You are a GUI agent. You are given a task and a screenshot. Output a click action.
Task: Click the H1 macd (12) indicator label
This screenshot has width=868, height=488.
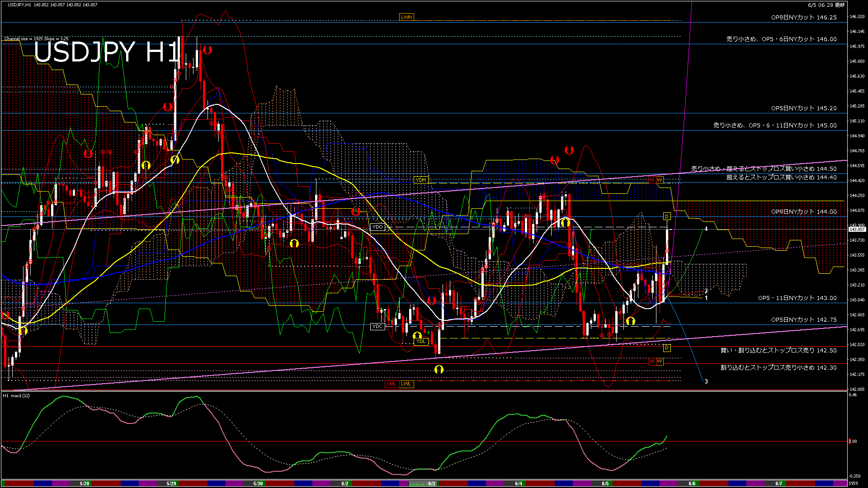pyautogui.click(x=17, y=395)
